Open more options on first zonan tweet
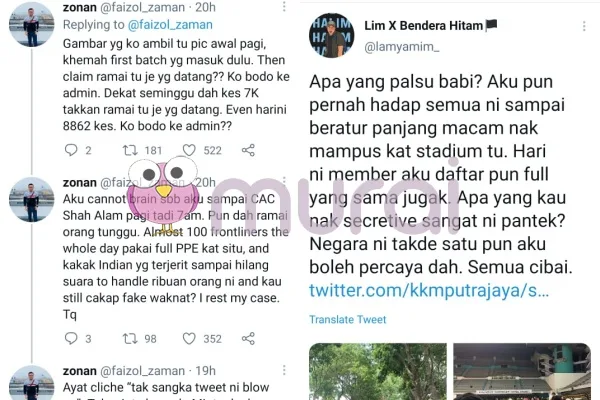600x400 pixels. pos(284,7)
